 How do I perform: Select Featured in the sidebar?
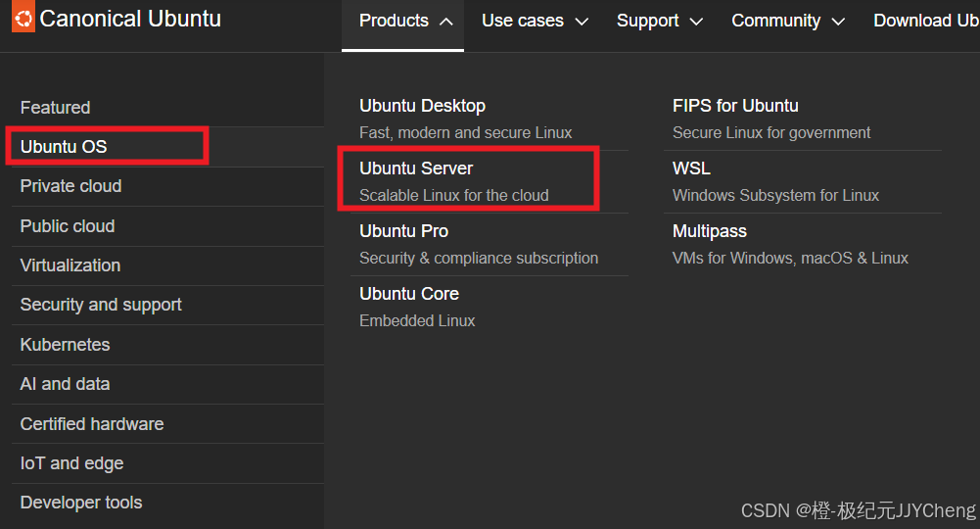167,108
